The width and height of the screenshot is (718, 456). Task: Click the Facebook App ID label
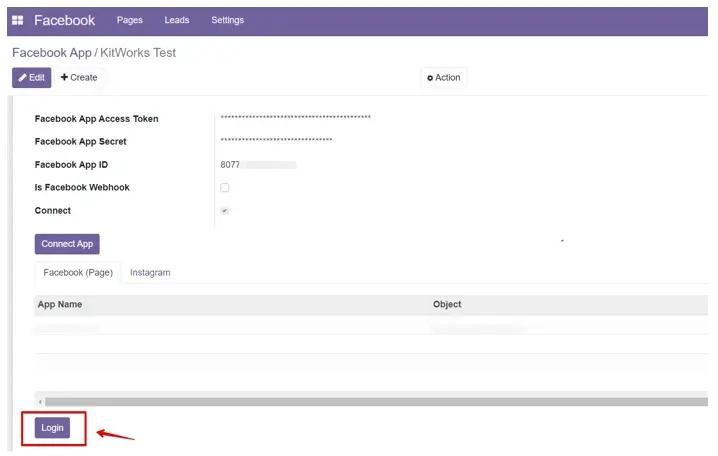(x=71, y=164)
